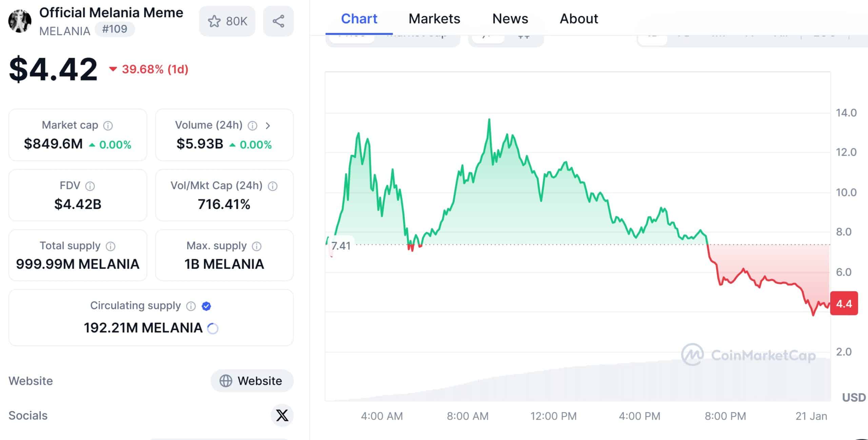
Task: Select the About tab
Action: (579, 19)
